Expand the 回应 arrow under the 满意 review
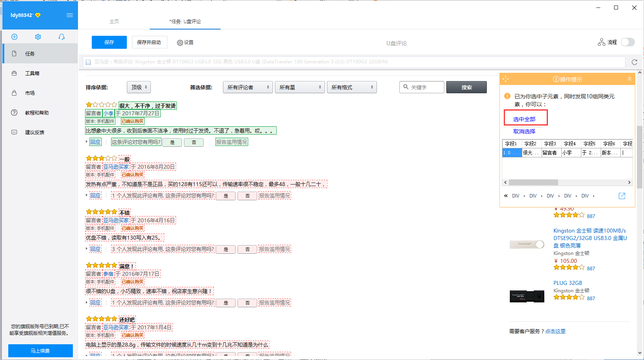This screenshot has height=360, width=644. [87, 302]
